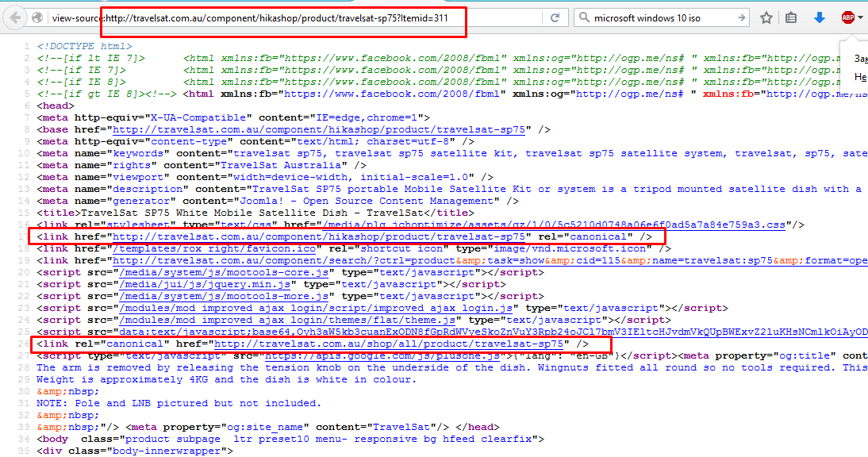The image size is (868, 457).
Task: Open the canonical hikashop product link on line 17
Action: (x=319, y=236)
